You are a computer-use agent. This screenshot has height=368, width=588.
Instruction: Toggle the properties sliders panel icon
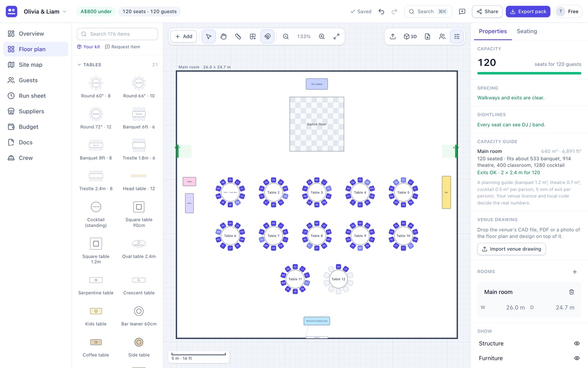pos(457,36)
